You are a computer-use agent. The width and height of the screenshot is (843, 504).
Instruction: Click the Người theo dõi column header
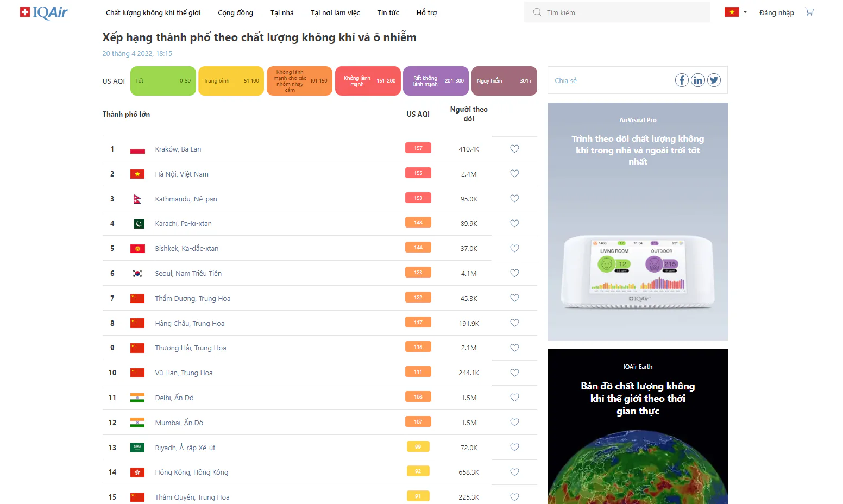[x=469, y=114]
